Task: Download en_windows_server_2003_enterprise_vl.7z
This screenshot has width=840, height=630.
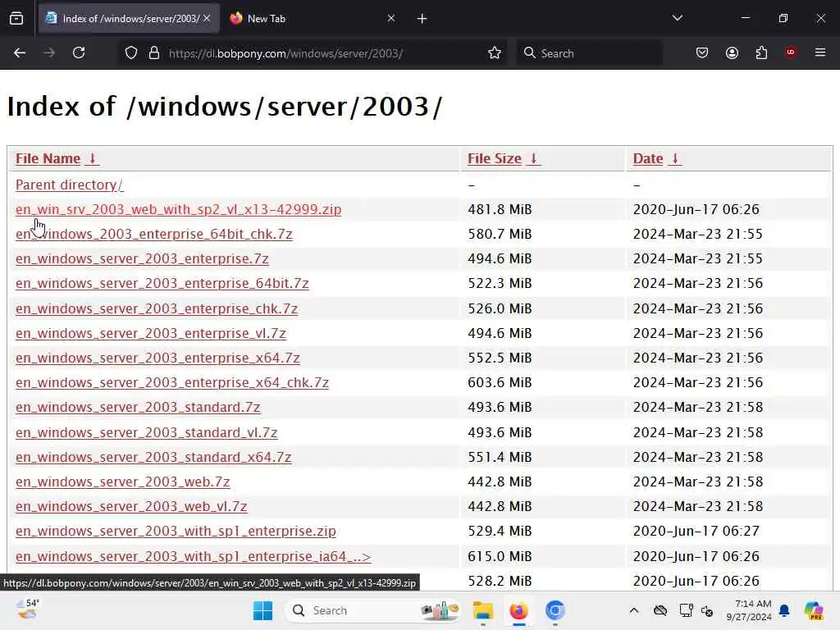Action: pos(151,333)
